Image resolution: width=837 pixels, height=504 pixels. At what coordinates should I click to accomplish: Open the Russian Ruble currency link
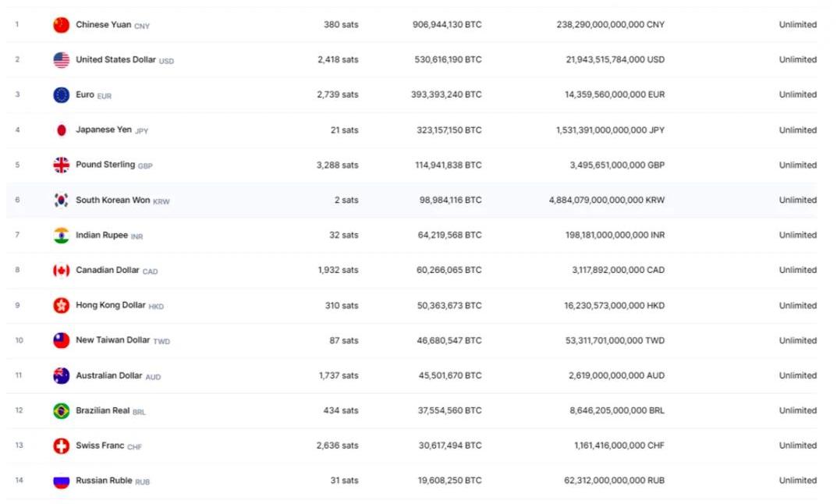pos(104,481)
